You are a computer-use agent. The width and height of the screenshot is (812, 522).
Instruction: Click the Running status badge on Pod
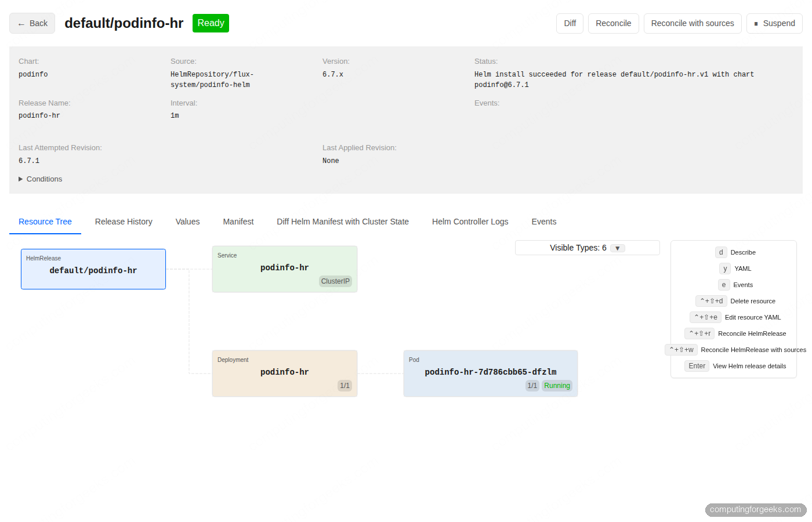click(557, 386)
